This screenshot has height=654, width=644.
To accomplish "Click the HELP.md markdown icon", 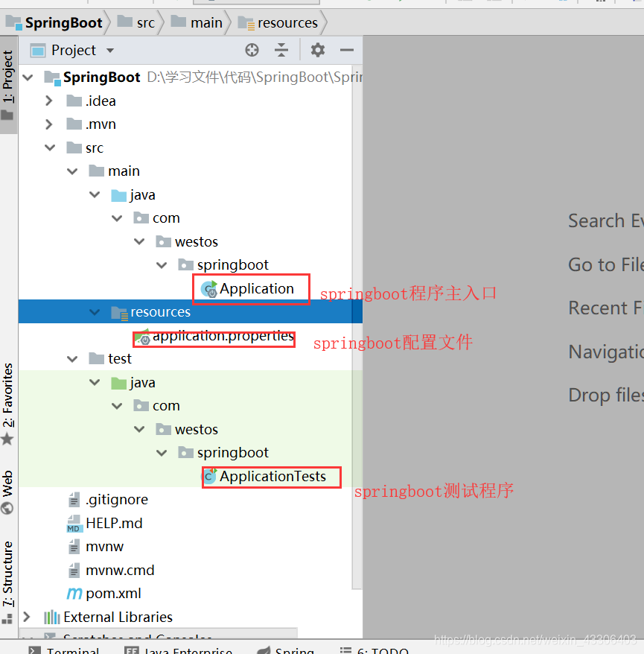I will click(74, 524).
